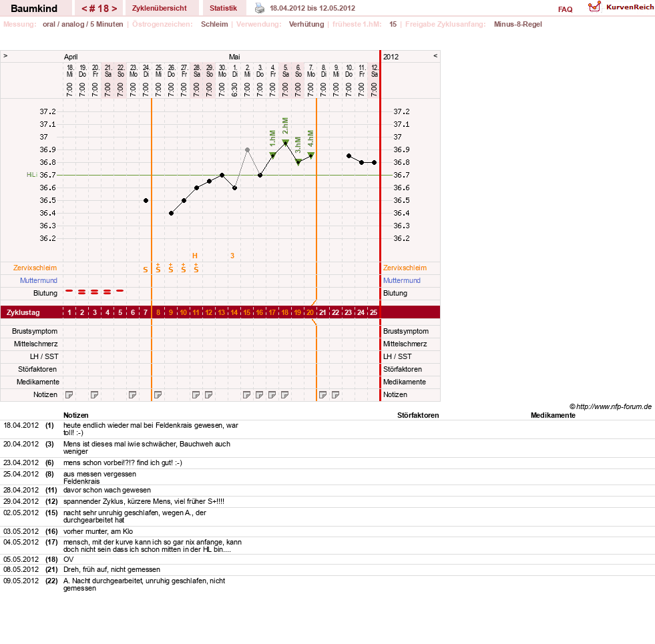Open the Statistik tab
This screenshot has width=655, height=644.
tap(223, 8)
